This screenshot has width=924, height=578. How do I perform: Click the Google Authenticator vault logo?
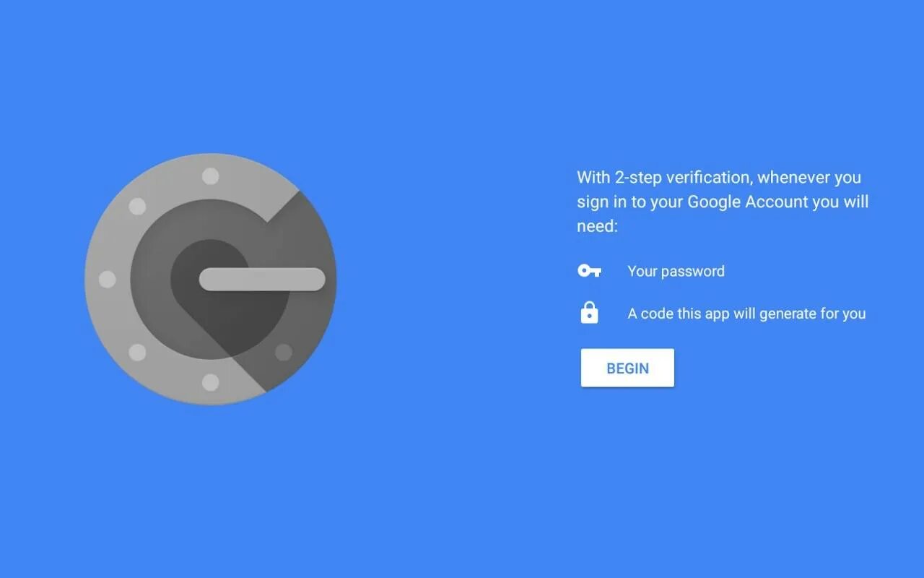click(x=211, y=279)
